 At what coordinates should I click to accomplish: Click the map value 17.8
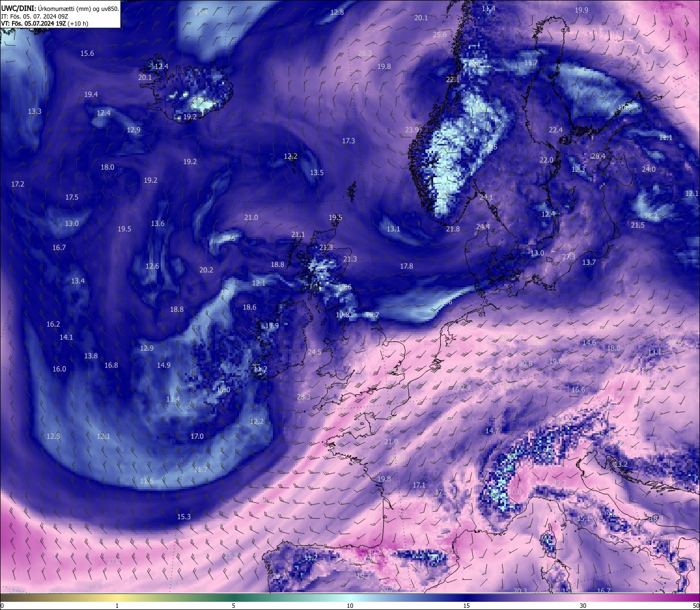pyautogui.click(x=406, y=266)
